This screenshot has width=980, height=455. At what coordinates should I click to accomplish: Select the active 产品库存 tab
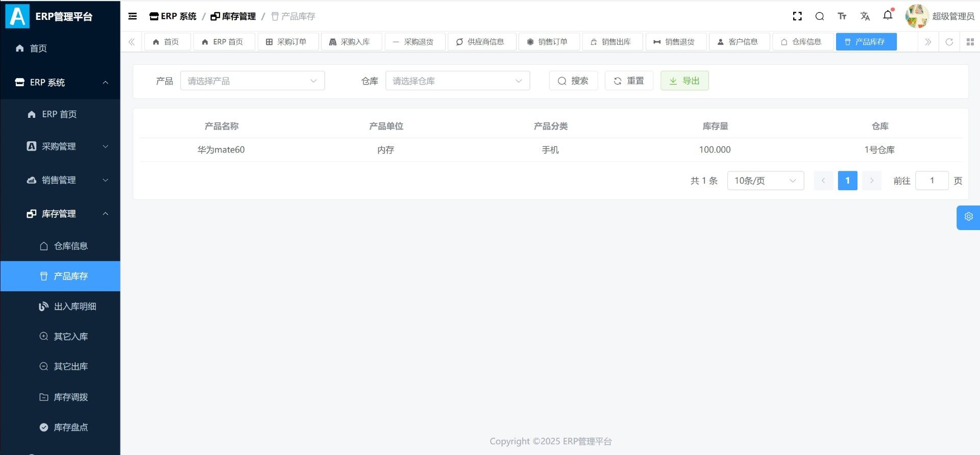point(866,42)
